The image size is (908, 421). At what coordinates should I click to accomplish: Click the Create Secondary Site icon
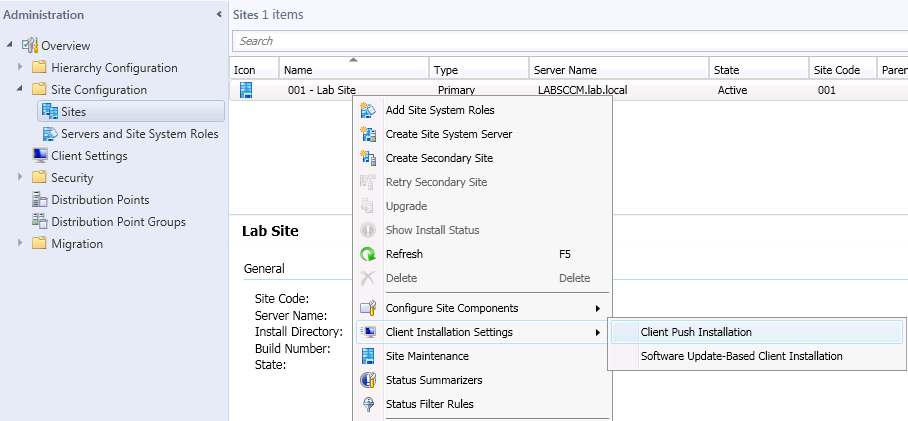click(368, 158)
